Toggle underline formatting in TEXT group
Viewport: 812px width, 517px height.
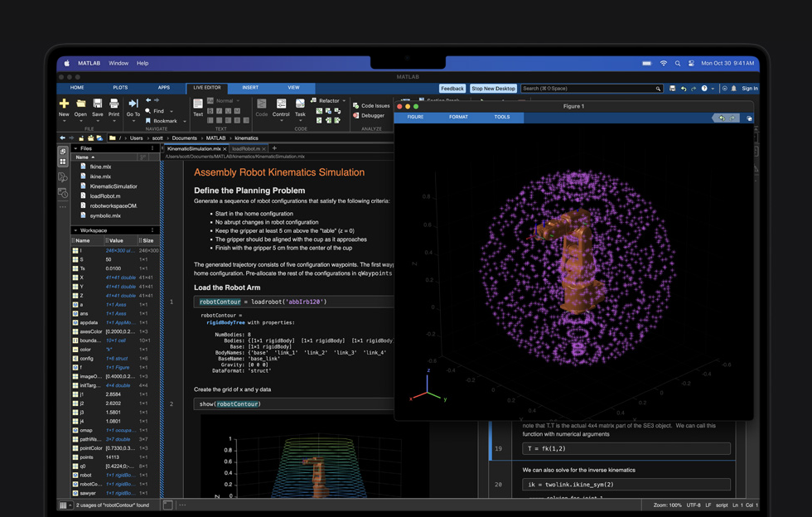(228, 111)
